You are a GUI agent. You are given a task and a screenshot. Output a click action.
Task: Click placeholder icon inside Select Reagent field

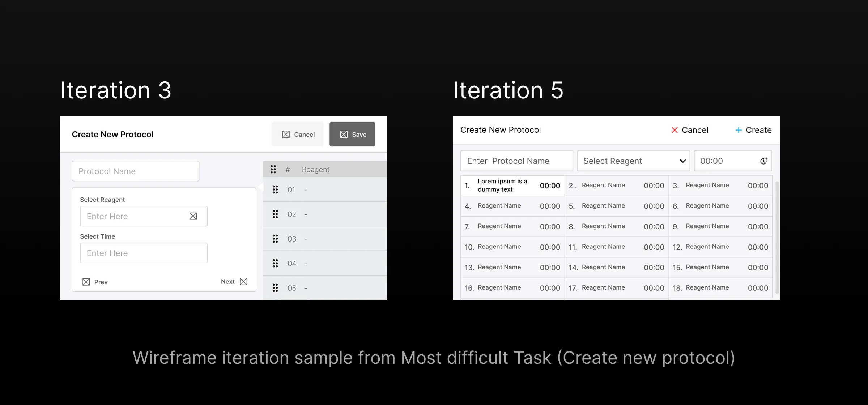(x=193, y=216)
